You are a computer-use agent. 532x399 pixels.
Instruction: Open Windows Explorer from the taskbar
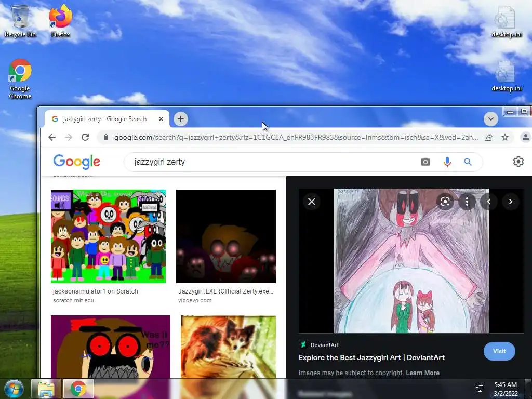[46, 389]
